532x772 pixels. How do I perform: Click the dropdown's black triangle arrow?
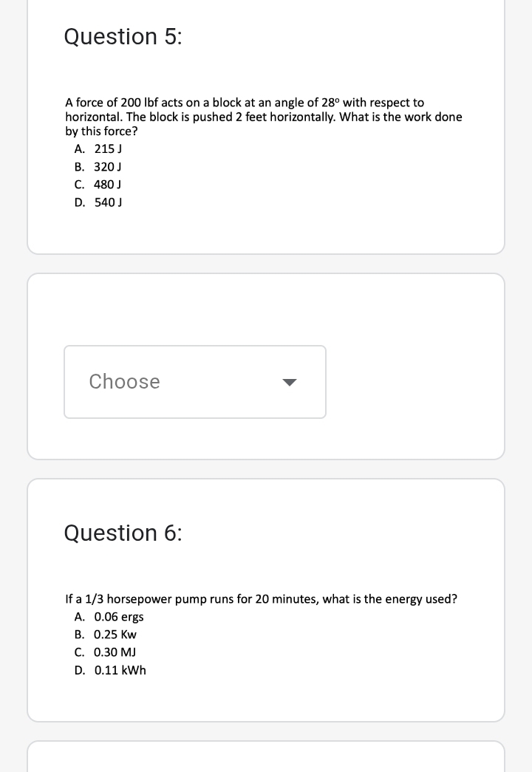click(x=290, y=383)
